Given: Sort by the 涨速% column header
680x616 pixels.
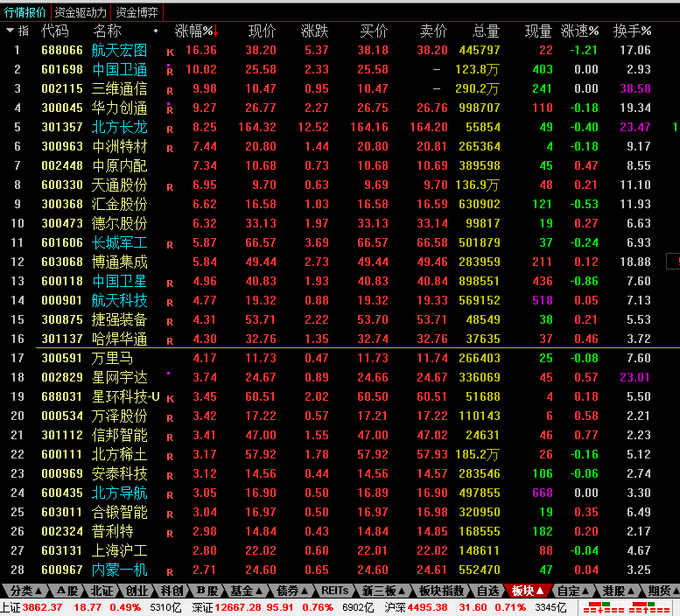Looking at the screenshot, I should 579,31.
